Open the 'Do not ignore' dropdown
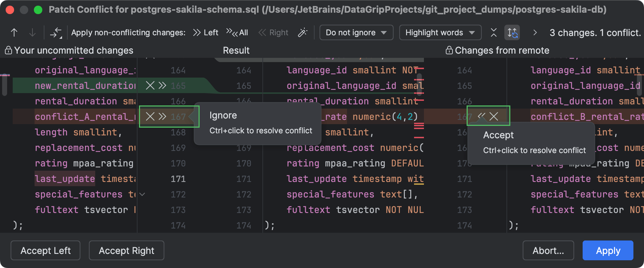The height and width of the screenshot is (268, 644). [x=356, y=33]
